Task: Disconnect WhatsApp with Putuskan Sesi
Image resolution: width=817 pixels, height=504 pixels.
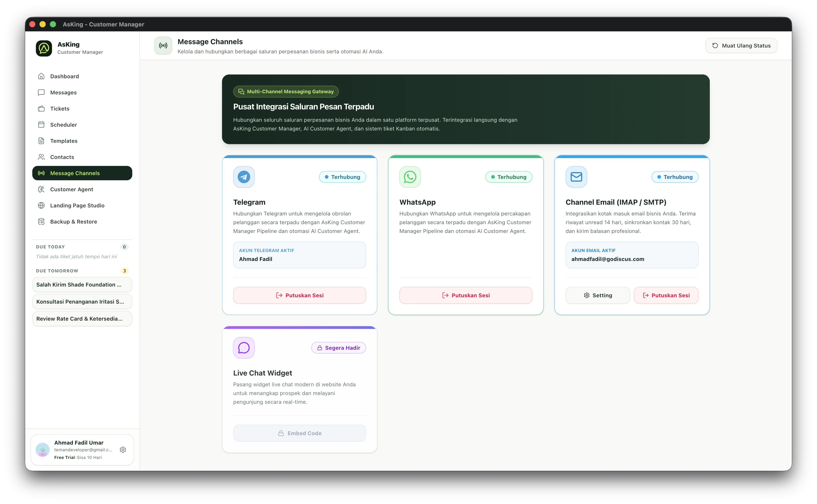Action: tap(466, 295)
